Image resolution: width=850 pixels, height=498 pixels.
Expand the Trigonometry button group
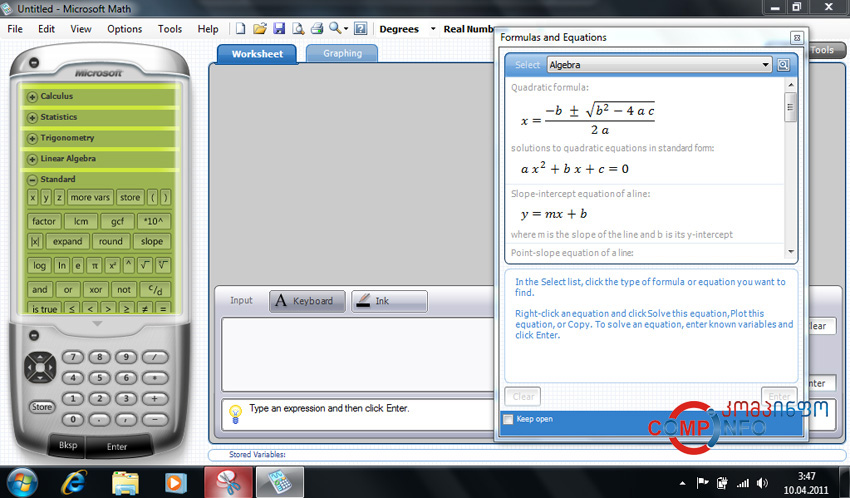tap(32, 138)
